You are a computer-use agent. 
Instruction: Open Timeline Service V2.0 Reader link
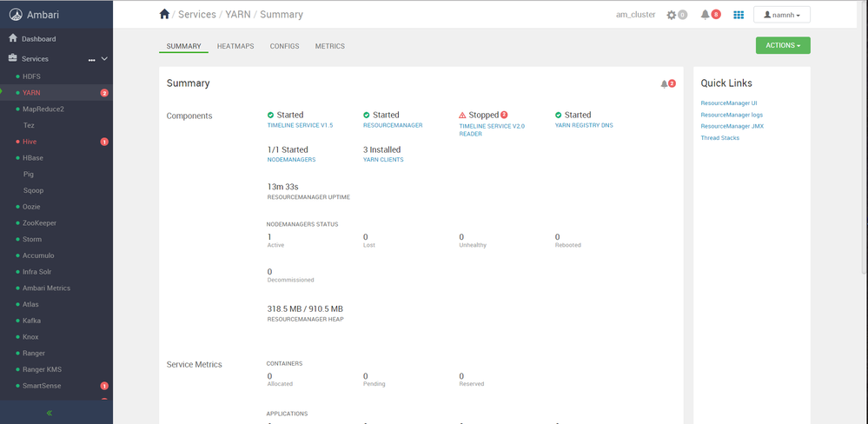[492, 130]
